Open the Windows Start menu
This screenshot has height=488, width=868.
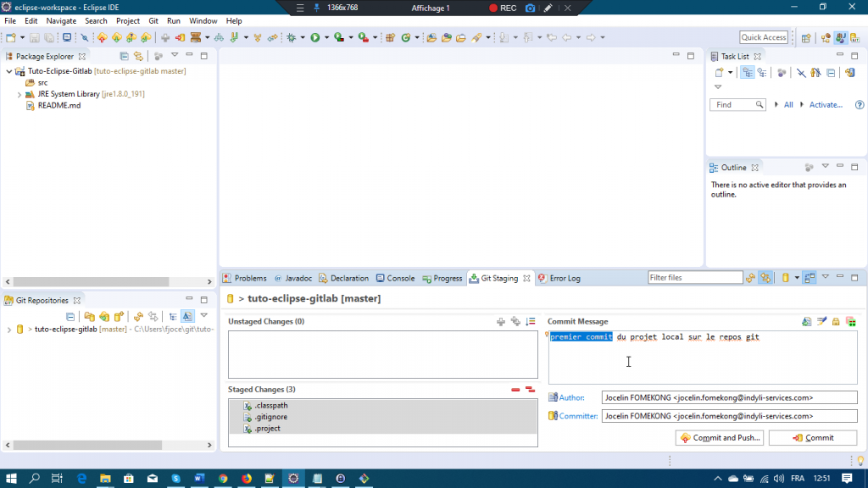tap(11, 479)
